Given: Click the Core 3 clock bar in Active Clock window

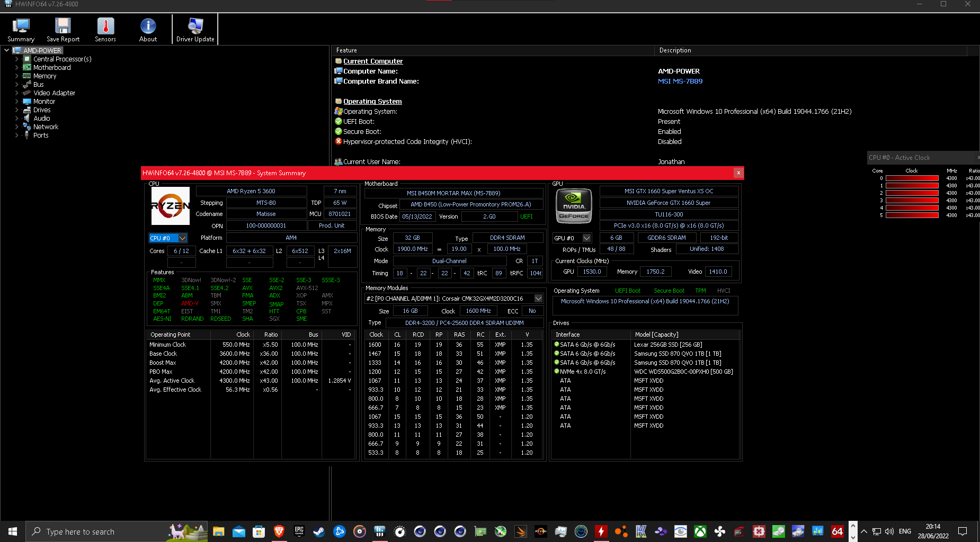Looking at the screenshot, I should [x=912, y=201].
